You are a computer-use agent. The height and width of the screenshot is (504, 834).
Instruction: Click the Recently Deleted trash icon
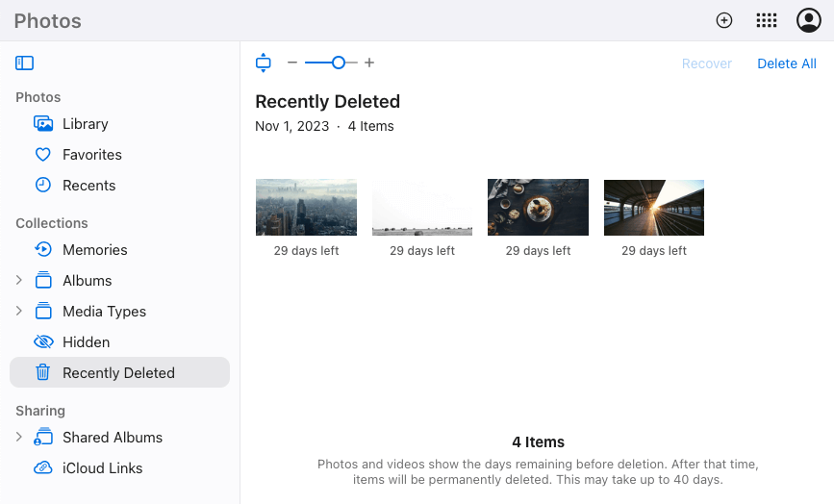tap(43, 372)
